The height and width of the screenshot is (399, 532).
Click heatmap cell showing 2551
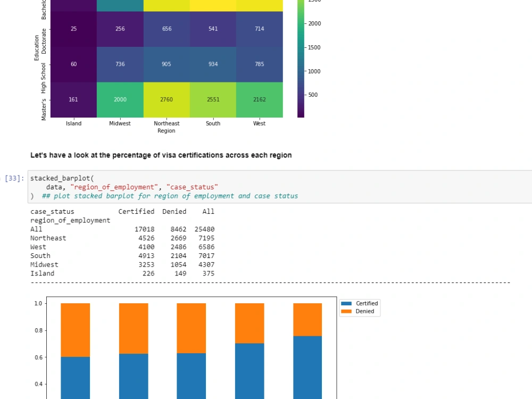tap(213, 100)
